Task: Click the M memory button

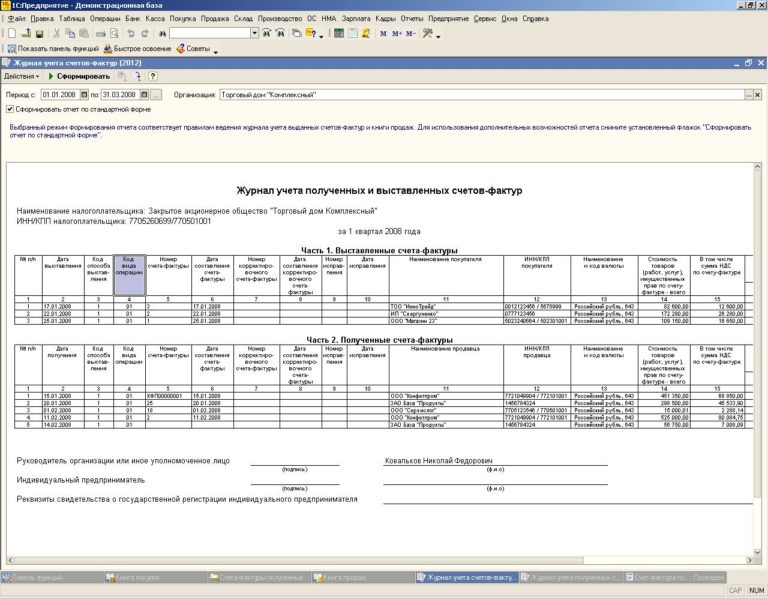Action: point(383,34)
